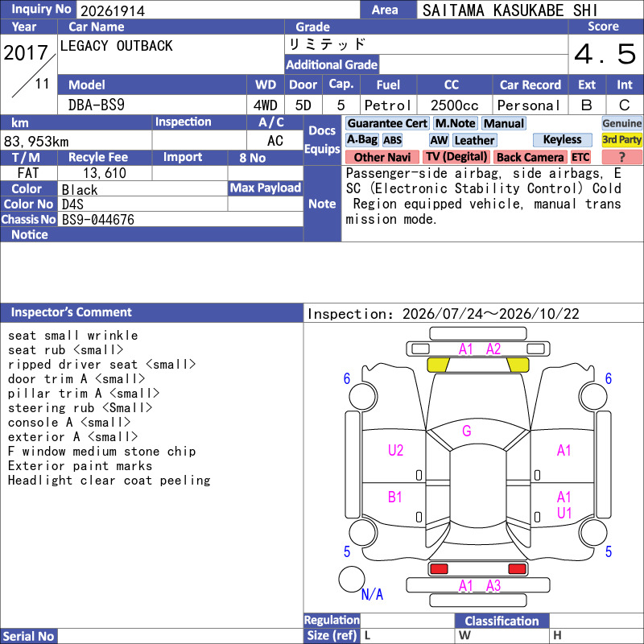Click the Leather equipment badge
This screenshot has width=644, height=644.
pyautogui.click(x=474, y=140)
